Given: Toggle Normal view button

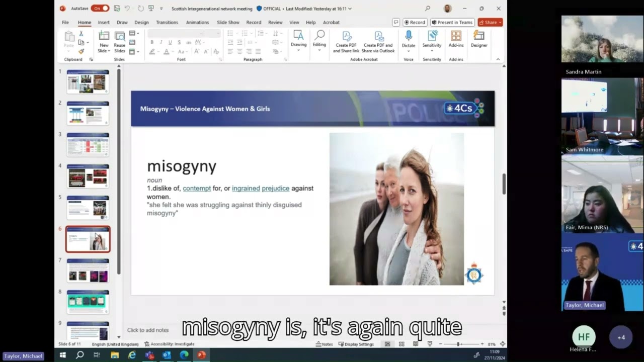Looking at the screenshot, I should coord(387,344).
